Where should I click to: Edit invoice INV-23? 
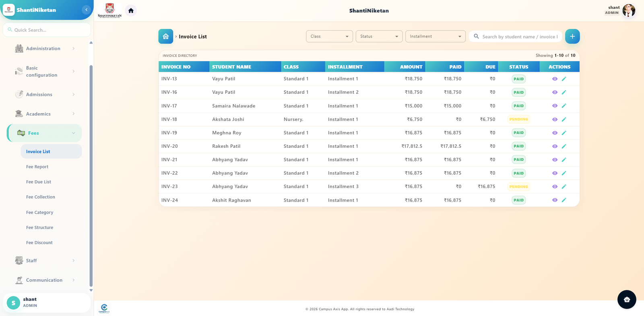point(564,186)
